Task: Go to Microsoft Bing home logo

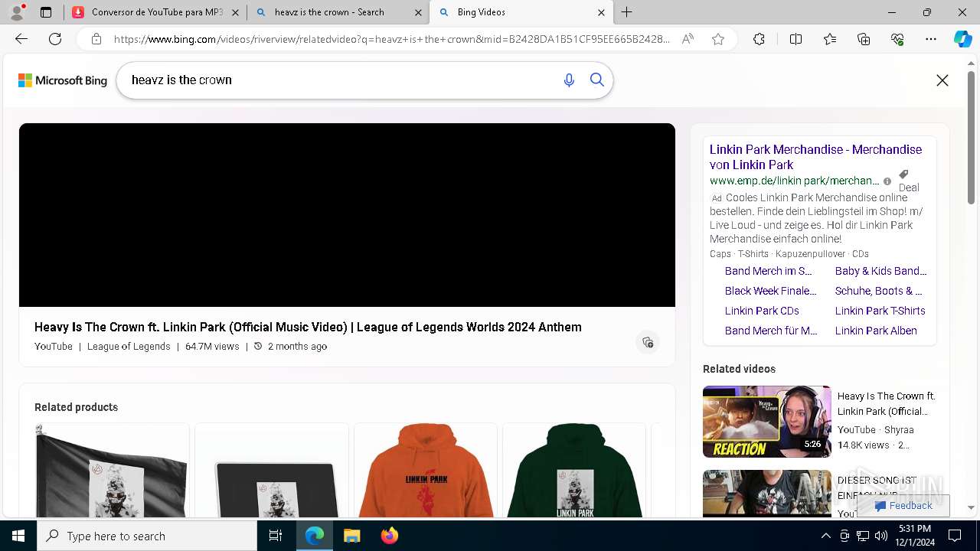Action: 63,80
